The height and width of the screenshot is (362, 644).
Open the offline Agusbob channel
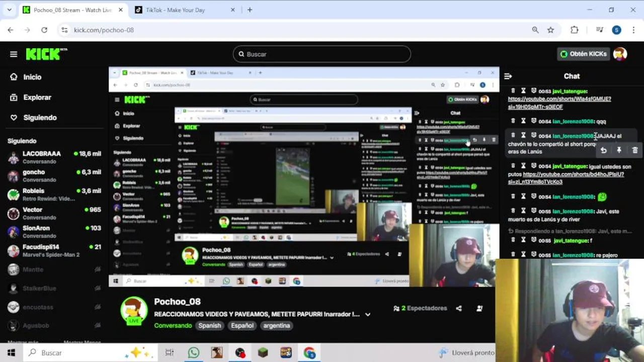(x=54, y=325)
